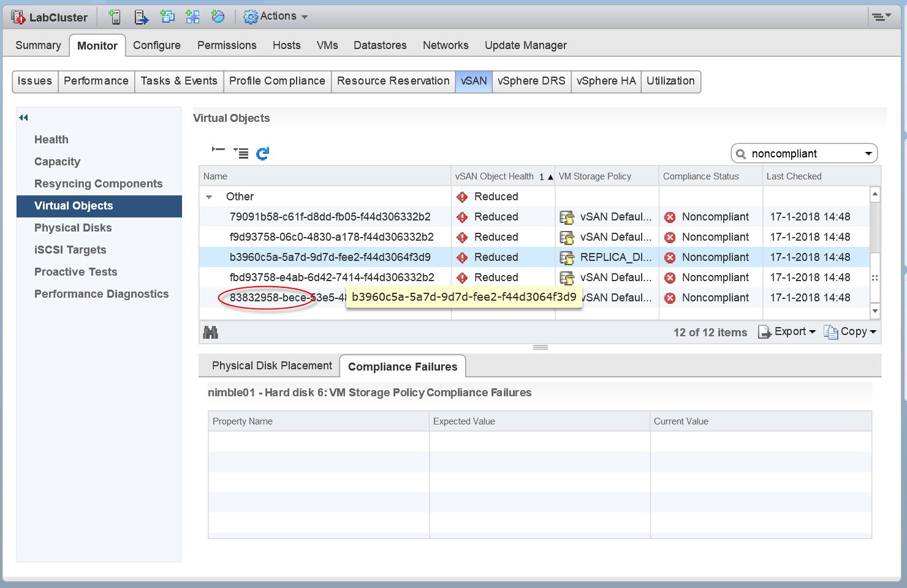Select the vSphere HA button

[605, 81]
